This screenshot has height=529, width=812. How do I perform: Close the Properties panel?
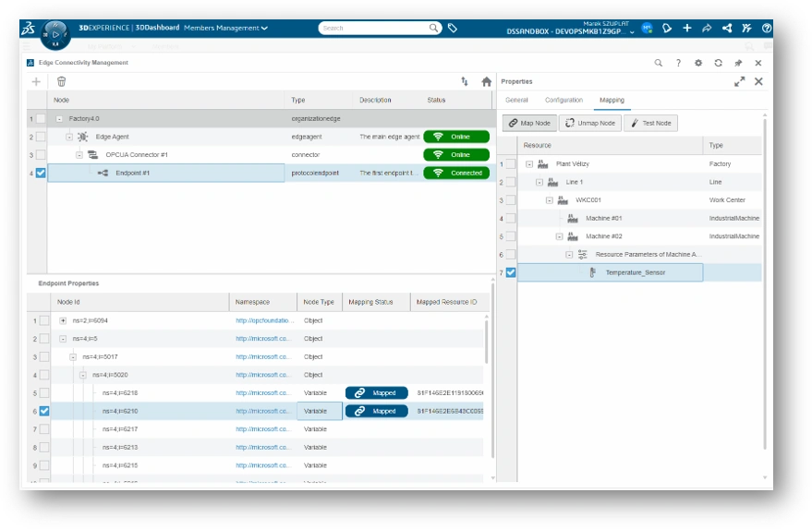click(x=758, y=81)
